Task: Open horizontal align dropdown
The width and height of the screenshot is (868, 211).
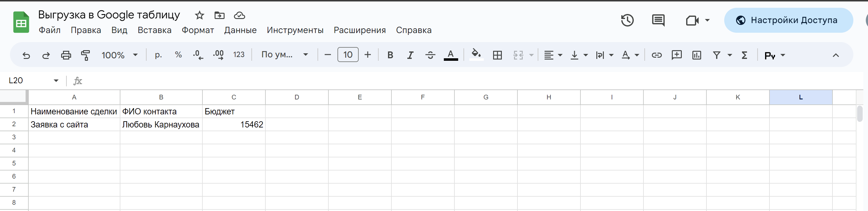Action: coord(553,55)
